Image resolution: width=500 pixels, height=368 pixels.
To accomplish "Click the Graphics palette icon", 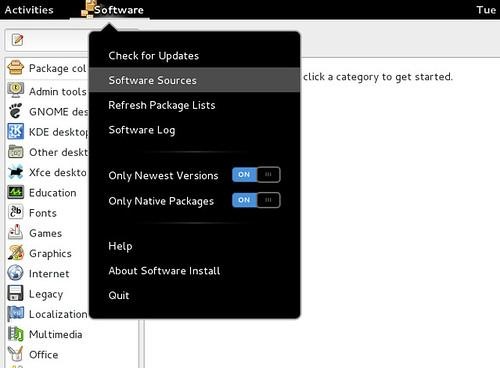I will pos(15,253).
